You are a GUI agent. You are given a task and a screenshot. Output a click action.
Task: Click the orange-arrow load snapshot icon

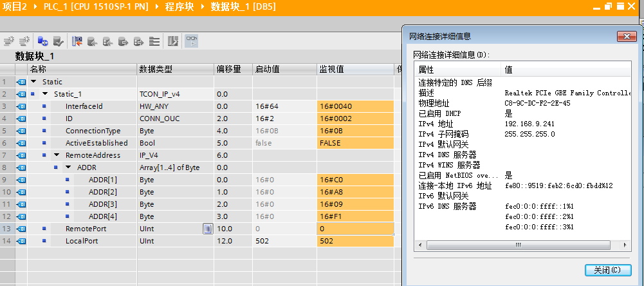(x=77, y=41)
